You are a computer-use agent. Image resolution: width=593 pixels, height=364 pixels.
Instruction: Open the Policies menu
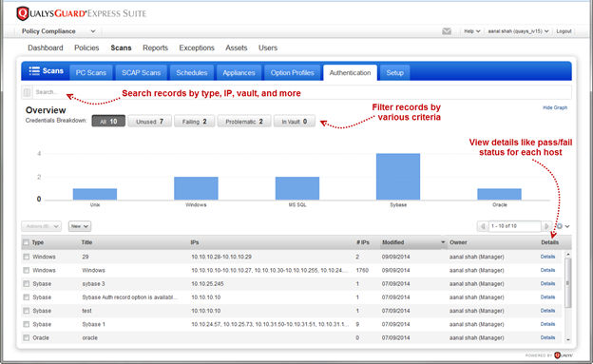(86, 48)
